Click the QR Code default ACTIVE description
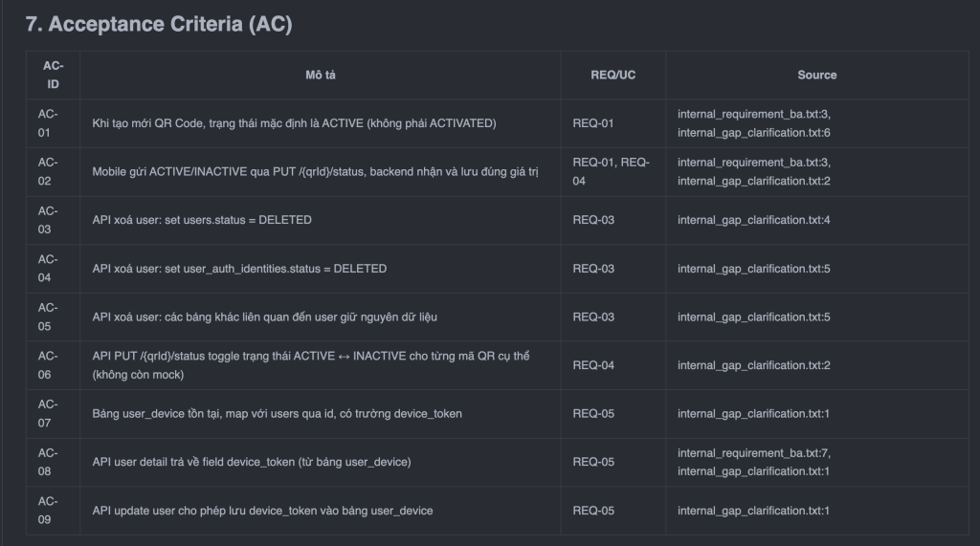This screenshot has width=980, height=546. 294,123
